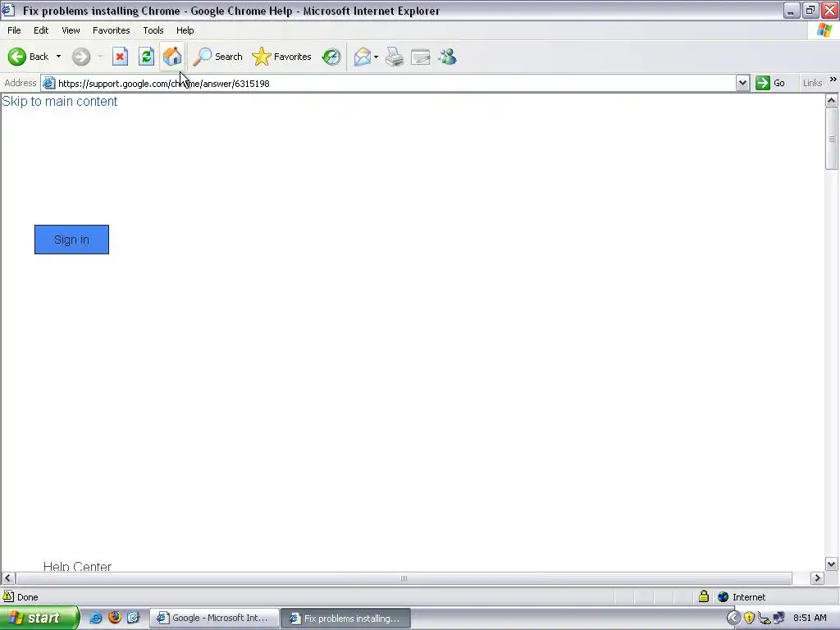Image resolution: width=840 pixels, height=630 pixels.
Task: Click the security shield tray icon
Action: 749,619
